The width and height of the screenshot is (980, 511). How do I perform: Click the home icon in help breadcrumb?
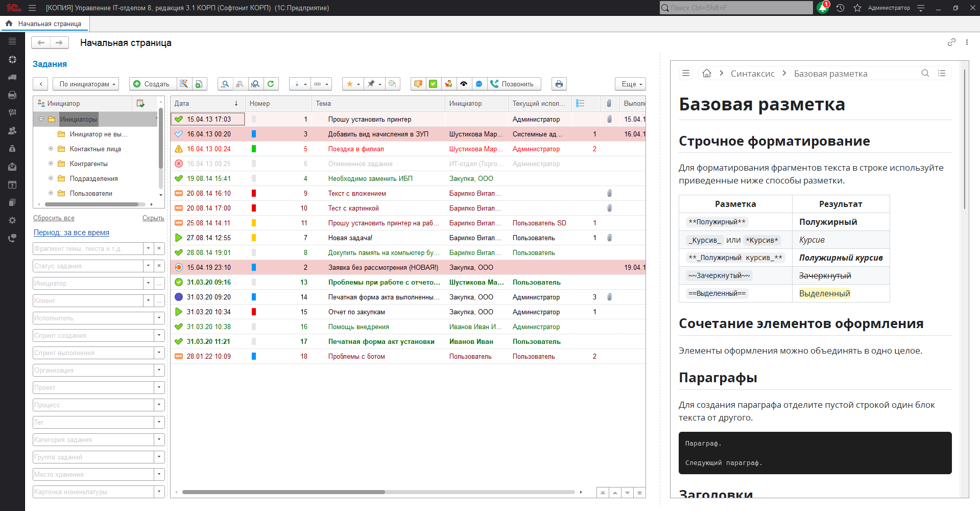707,73
